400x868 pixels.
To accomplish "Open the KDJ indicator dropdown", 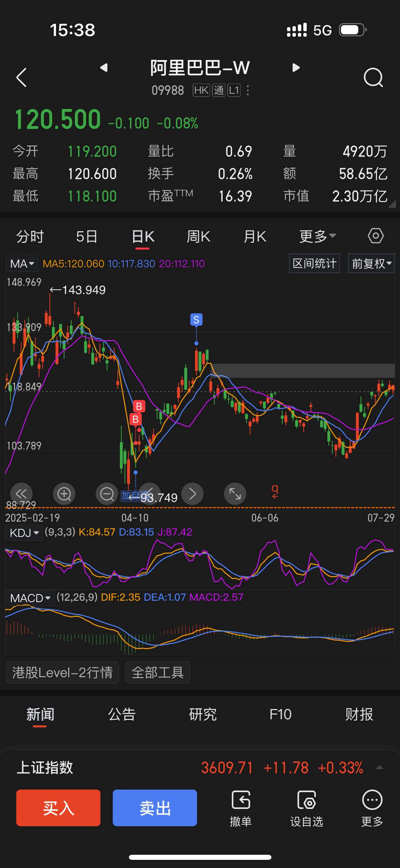I will coord(24,532).
